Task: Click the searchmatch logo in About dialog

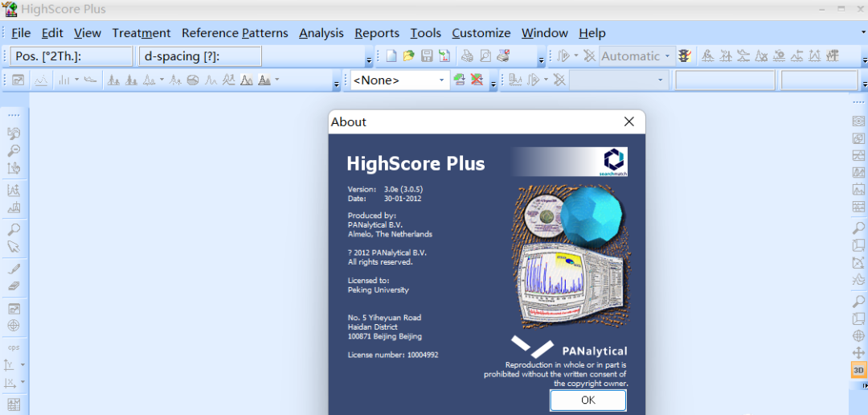Action: tap(614, 162)
